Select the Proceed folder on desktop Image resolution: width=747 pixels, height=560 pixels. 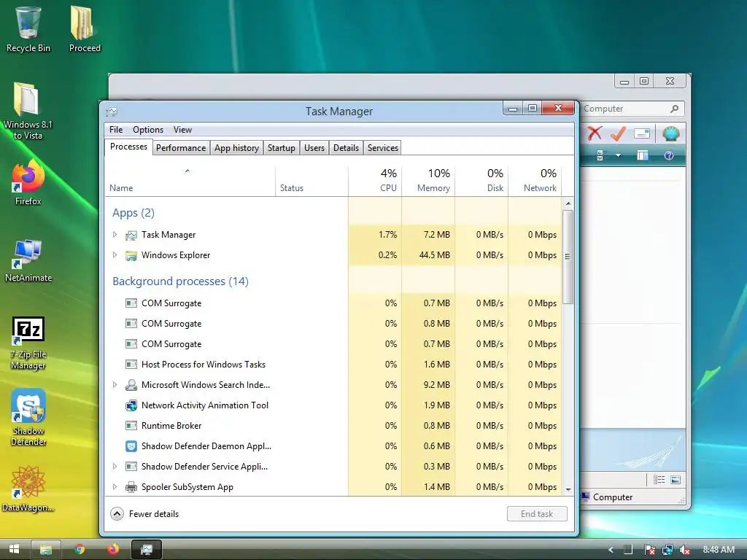click(85, 28)
